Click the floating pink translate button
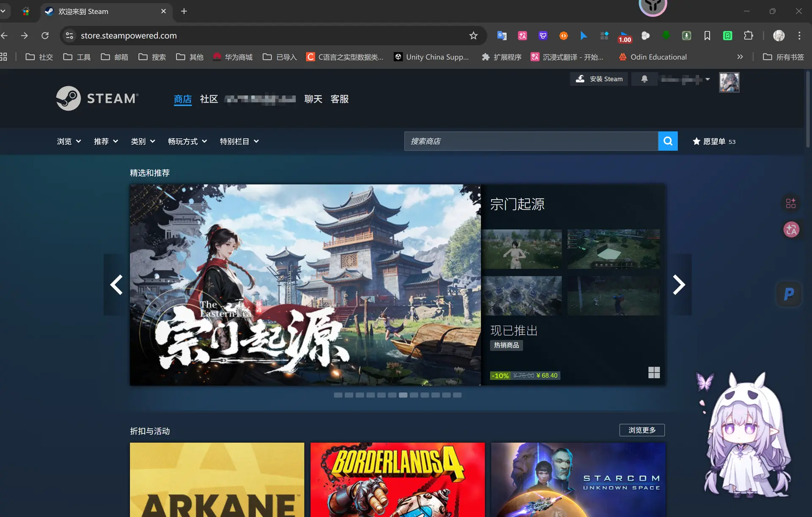Screen dimensions: 812x517 click(x=791, y=230)
